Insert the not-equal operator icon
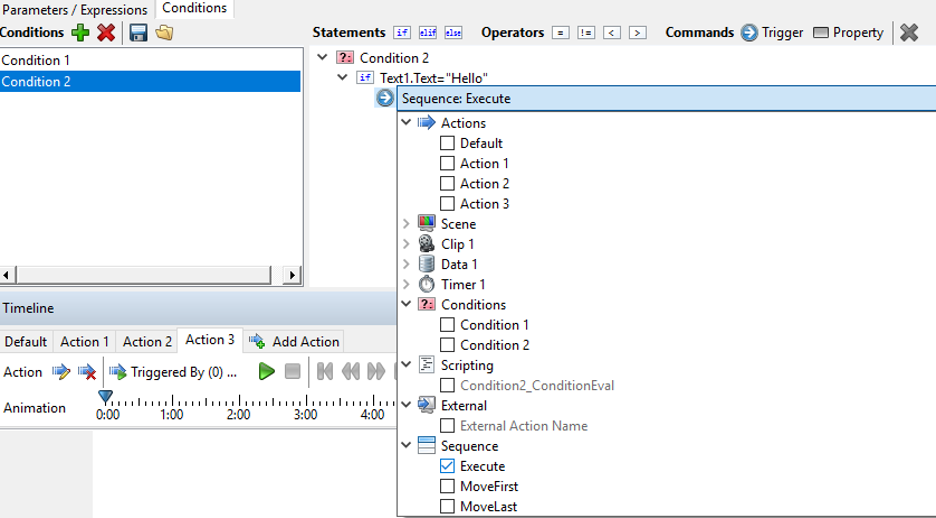This screenshot has height=518, width=936. point(586,33)
